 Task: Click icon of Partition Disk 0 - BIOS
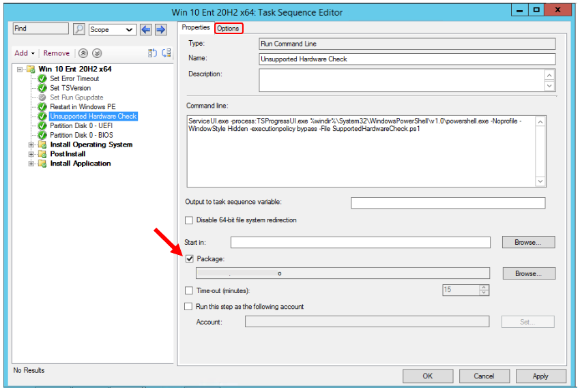[x=42, y=135]
